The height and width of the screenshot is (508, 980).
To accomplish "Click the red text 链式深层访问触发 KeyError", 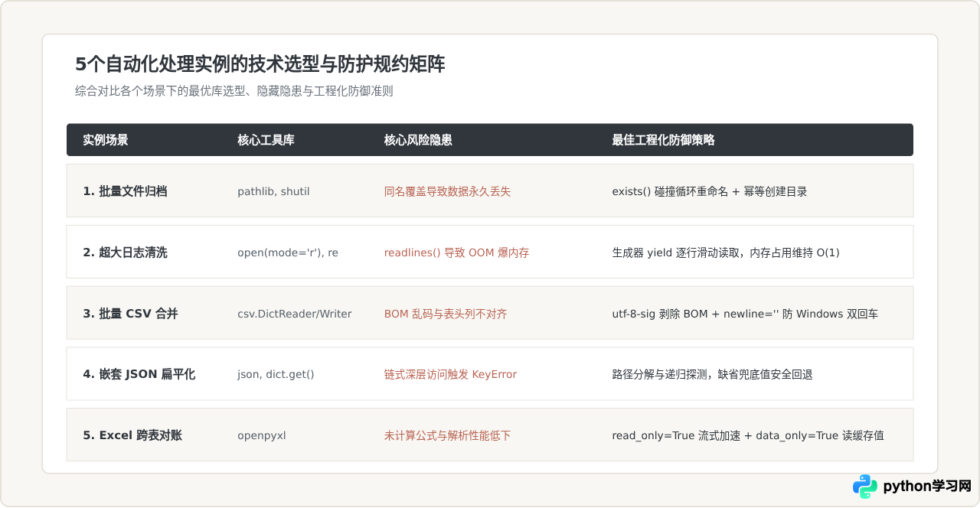I will pos(450,374).
